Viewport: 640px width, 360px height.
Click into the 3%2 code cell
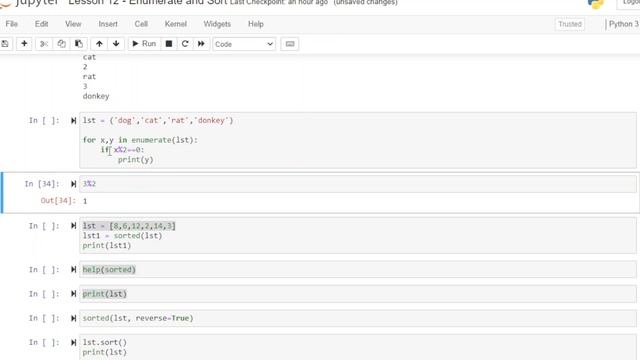(358, 184)
